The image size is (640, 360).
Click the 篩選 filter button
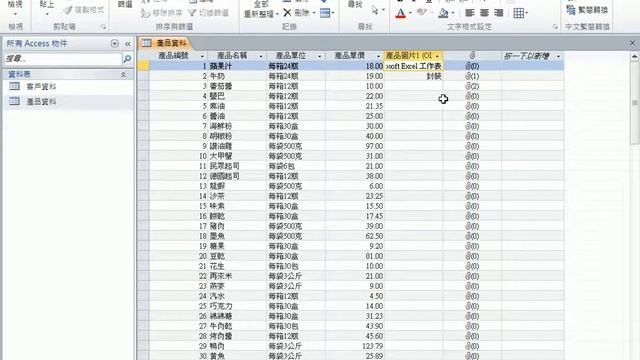click(125, 4)
